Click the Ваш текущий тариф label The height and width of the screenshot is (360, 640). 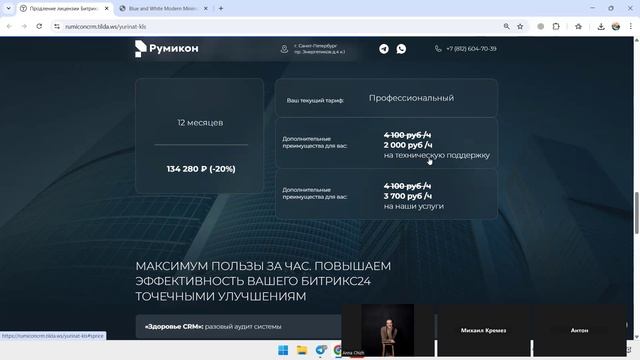coord(315,100)
